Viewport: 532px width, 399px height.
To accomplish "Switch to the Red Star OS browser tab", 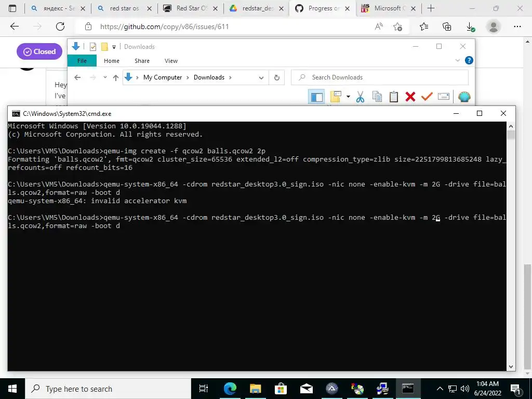I will (190, 8).
